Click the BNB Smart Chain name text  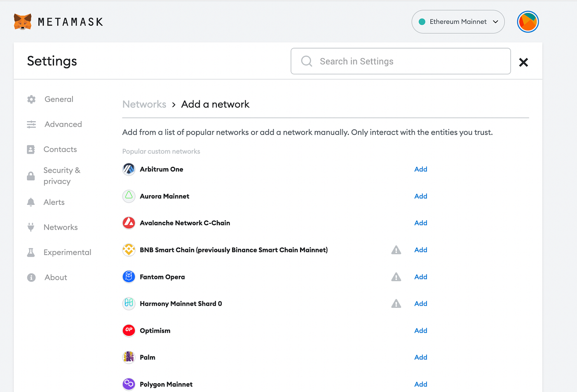[234, 250]
